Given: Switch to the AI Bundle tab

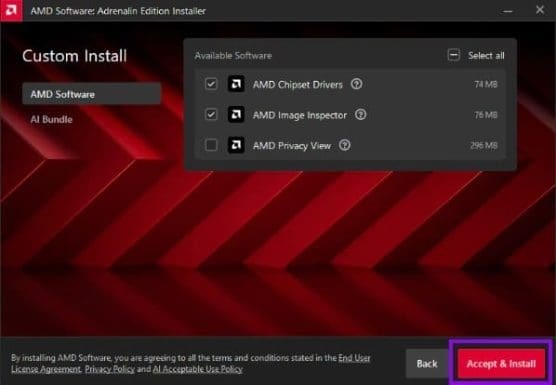Looking at the screenshot, I should (x=51, y=119).
